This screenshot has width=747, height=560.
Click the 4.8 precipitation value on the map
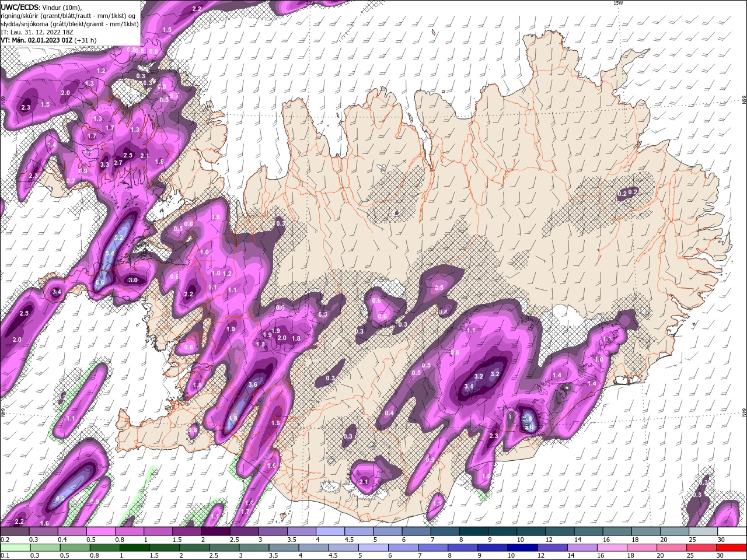[233, 418]
